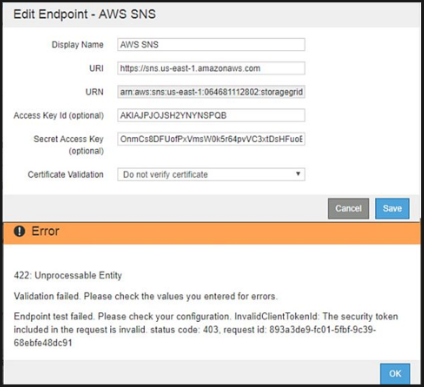Click the URN field with the SNS ARN

pos(211,92)
